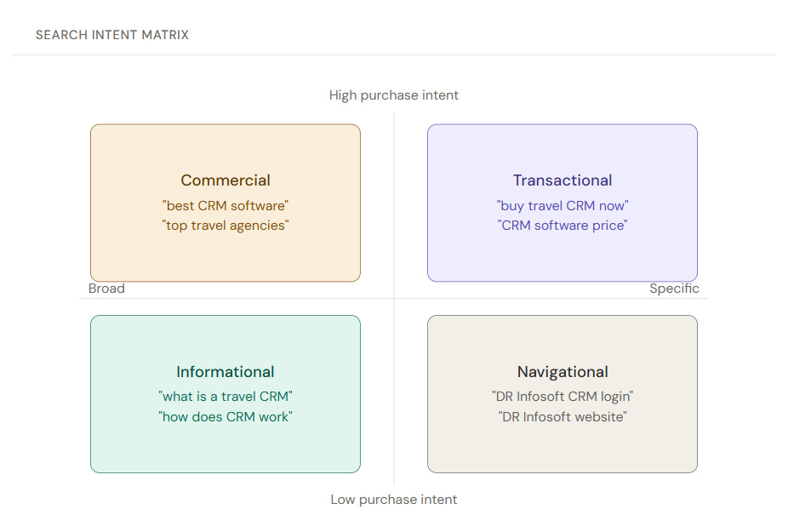Select the "what is a travel CRM" text

pos(226,397)
